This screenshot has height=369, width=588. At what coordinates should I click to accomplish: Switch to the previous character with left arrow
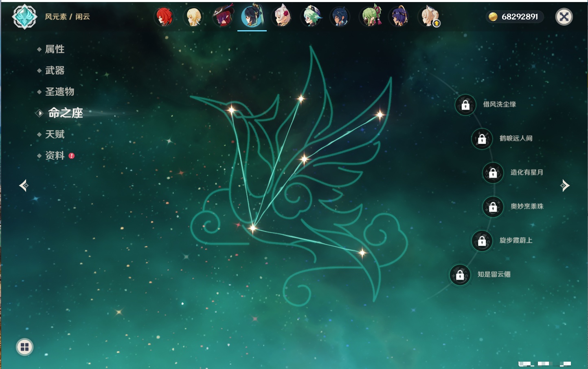coord(24,186)
